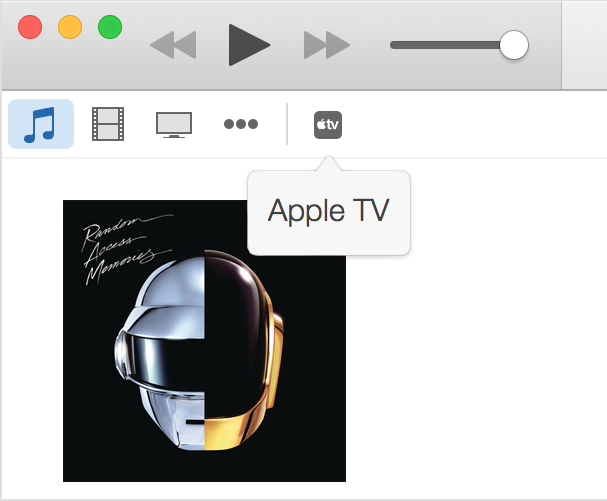This screenshot has height=501, width=607.
Task: Switch to the Movies library
Action: click(108, 124)
